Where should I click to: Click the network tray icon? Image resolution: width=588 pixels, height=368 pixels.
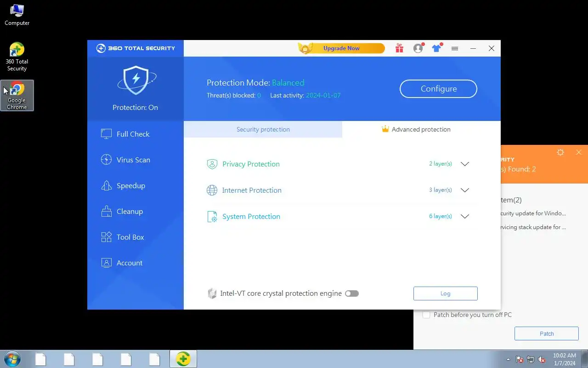531,359
